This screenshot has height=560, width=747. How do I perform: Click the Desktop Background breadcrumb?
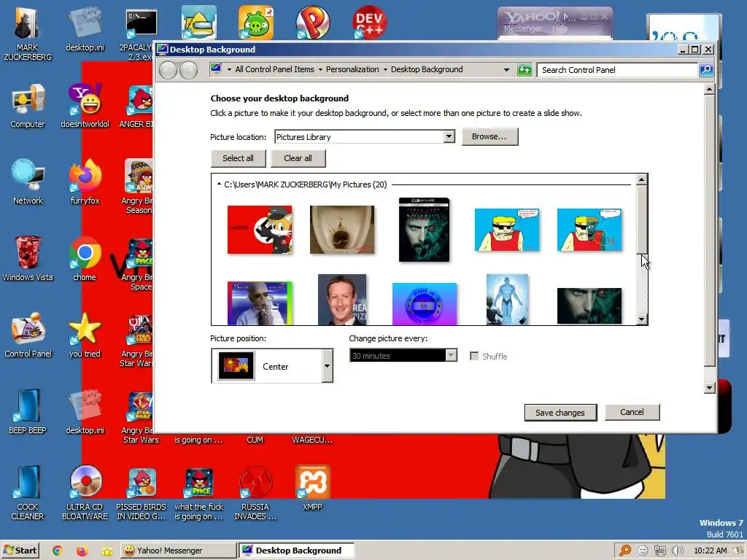point(427,69)
